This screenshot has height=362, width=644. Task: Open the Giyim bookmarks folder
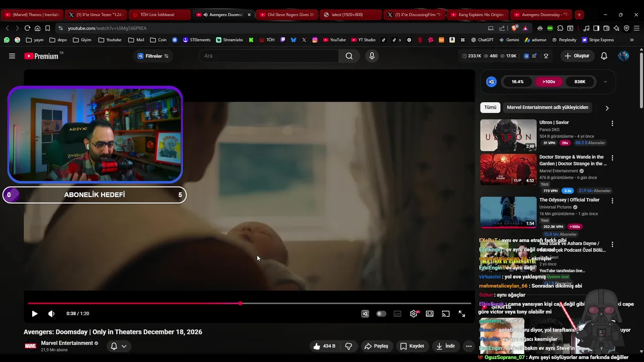tap(82, 40)
